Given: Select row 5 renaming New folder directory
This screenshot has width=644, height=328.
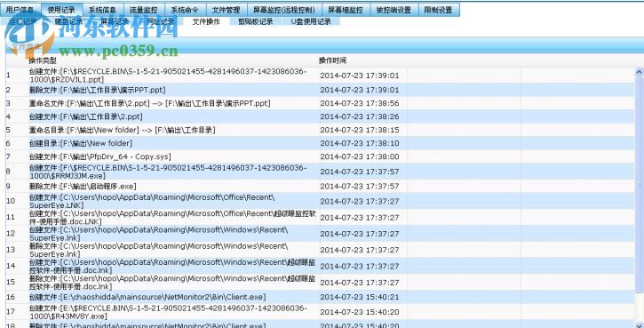Looking at the screenshot, I should (320, 130).
